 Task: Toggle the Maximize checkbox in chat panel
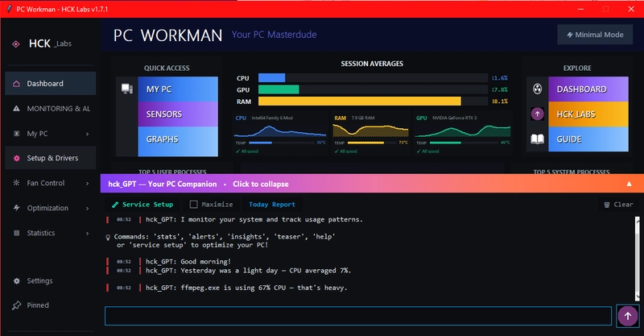(193, 205)
